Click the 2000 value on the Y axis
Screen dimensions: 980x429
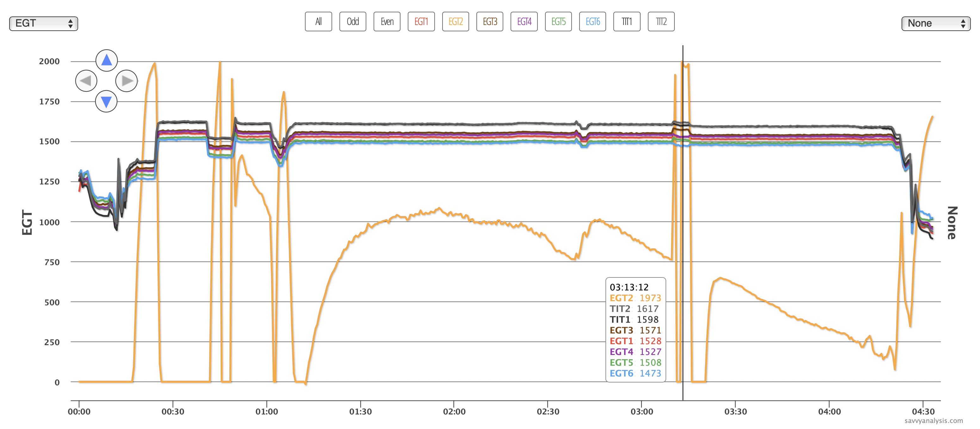click(x=49, y=61)
